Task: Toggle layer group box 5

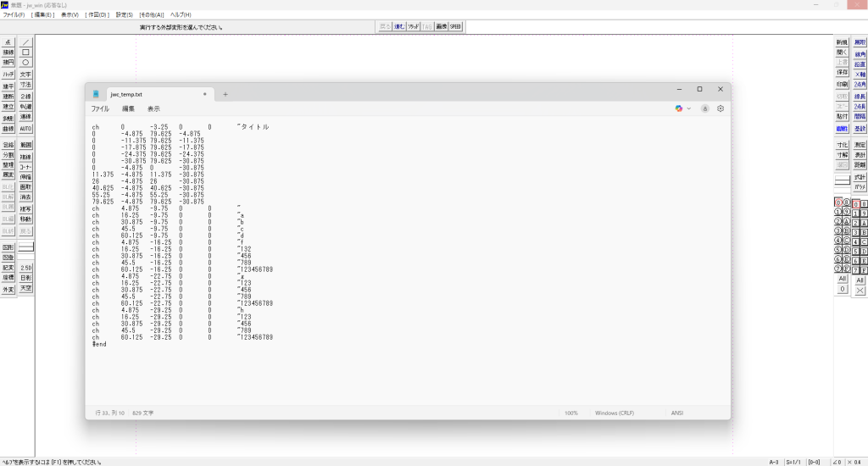Action: 856,252
